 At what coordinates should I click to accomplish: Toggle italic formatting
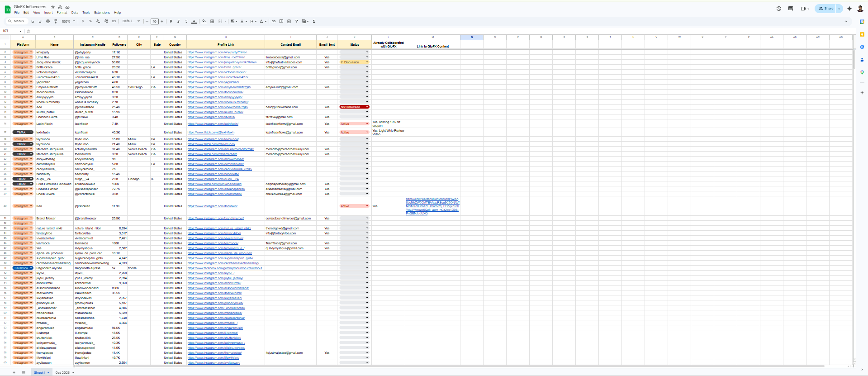(x=178, y=21)
